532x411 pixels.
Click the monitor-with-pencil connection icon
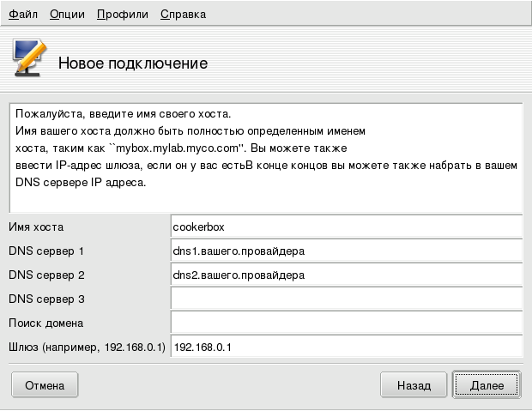click(x=29, y=57)
